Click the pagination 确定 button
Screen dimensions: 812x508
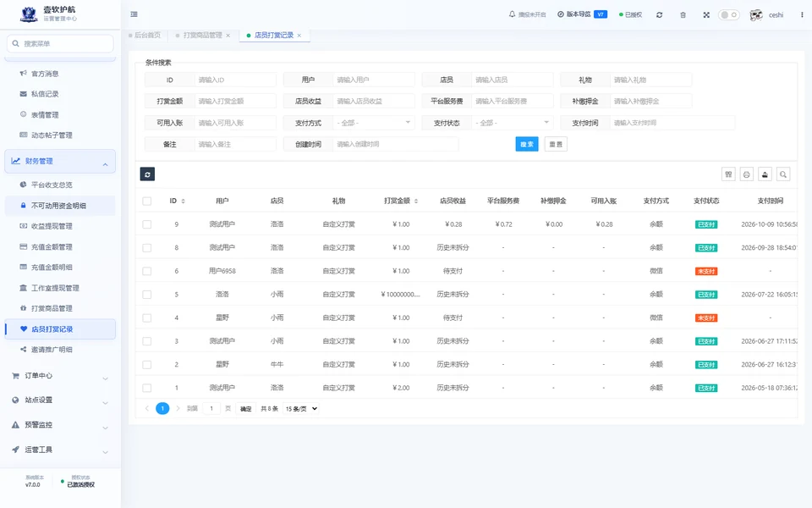pyautogui.click(x=246, y=409)
